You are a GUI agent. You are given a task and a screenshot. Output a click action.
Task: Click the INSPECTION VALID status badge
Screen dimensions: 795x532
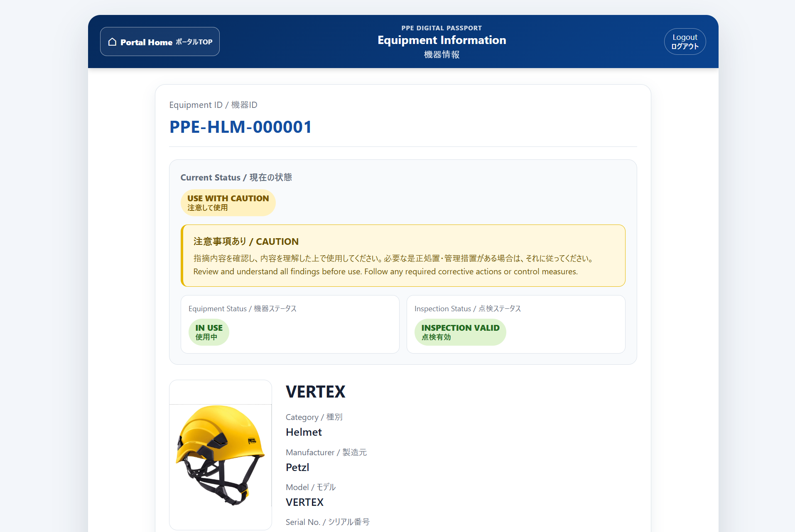click(460, 332)
